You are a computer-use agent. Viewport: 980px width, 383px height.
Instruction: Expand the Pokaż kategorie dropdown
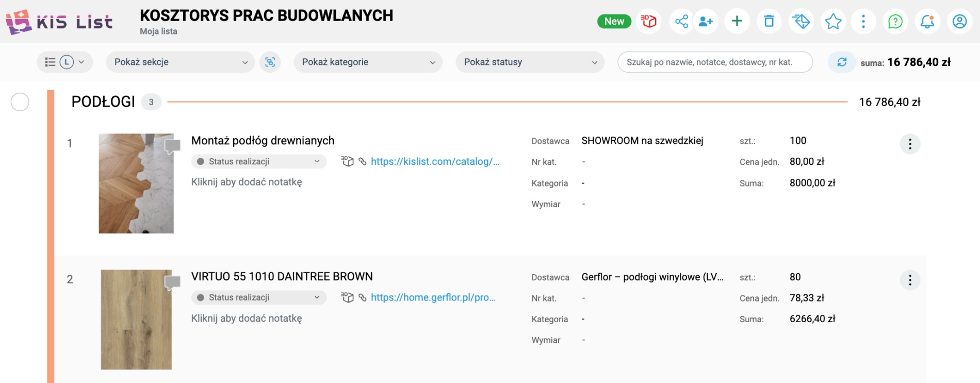pyautogui.click(x=368, y=62)
